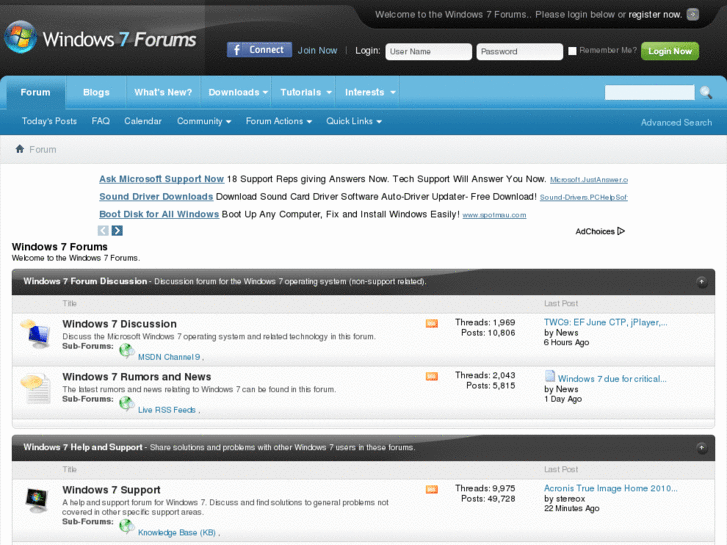Click the RSS icon for Windows 7 Discussion
Screen dimensions: 727x545
tap(432, 323)
